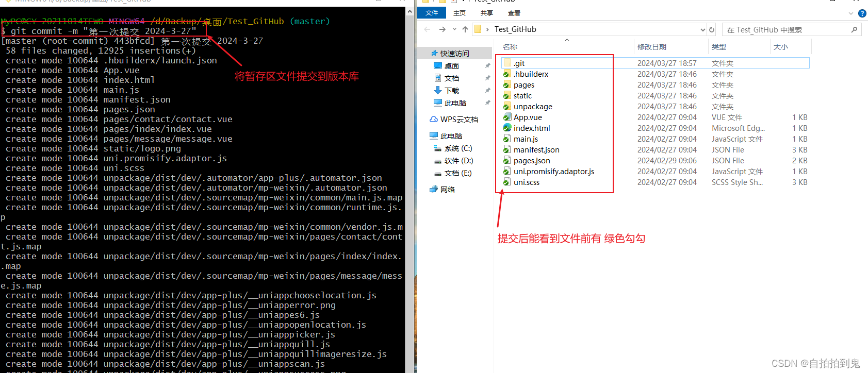This screenshot has width=868, height=373.
Task: Click the git commit command line in terminal
Action: click(99, 31)
